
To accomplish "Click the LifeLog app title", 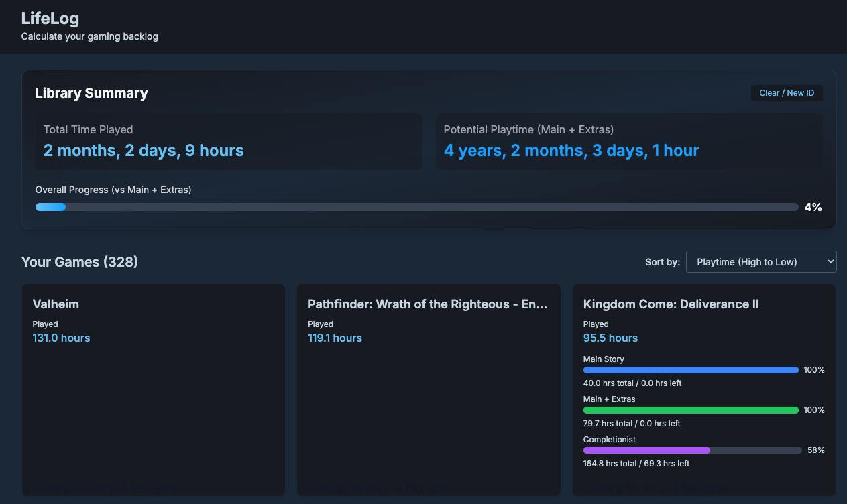I will [x=50, y=18].
